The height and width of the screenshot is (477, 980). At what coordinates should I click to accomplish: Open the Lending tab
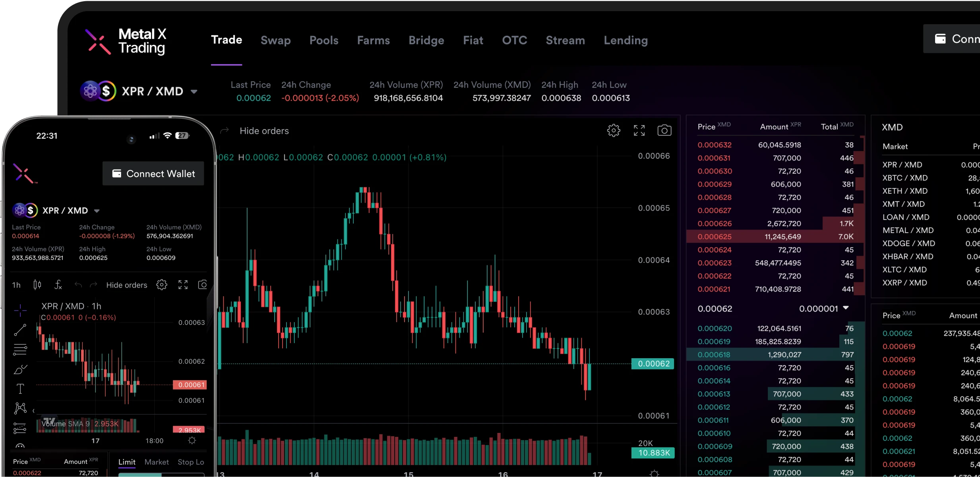[626, 40]
